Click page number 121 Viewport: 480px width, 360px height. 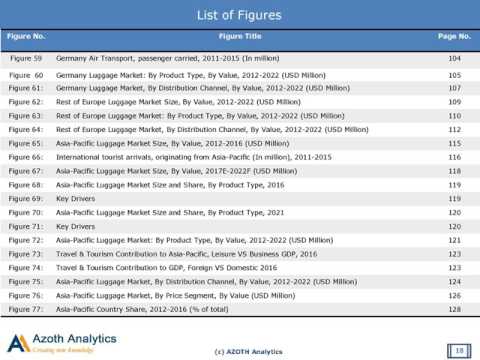[x=455, y=240]
